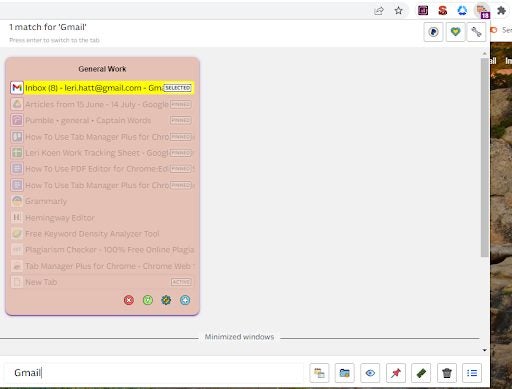
Task: Select the Grammarly tab
Action: pos(102,201)
